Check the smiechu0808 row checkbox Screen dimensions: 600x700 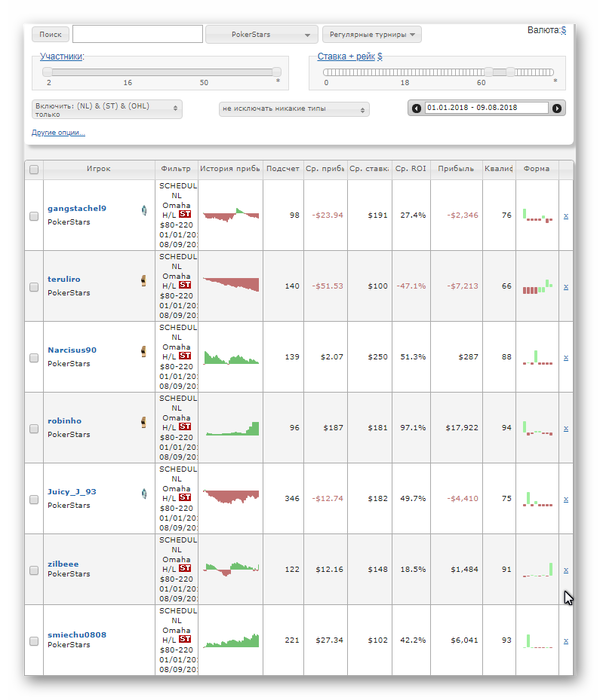34,641
